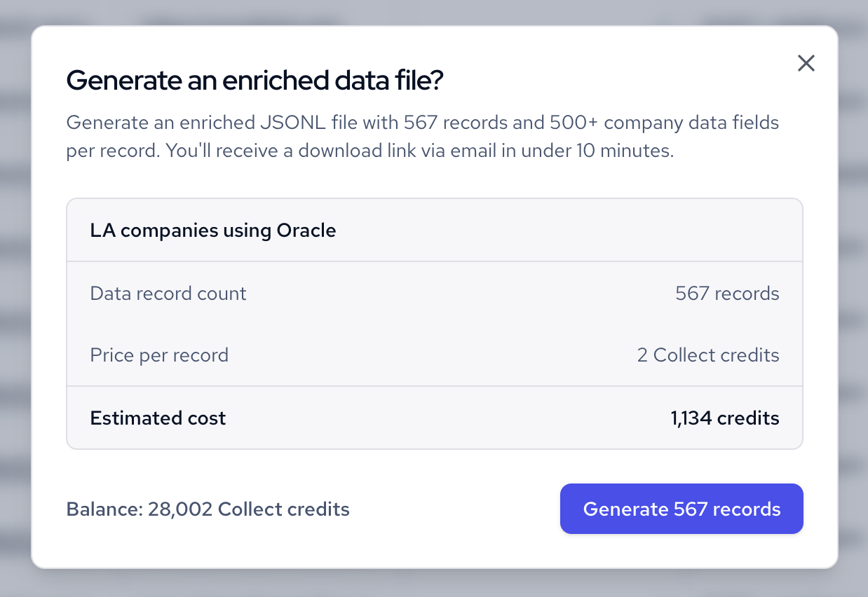Click the 1,134 credits total value
This screenshot has width=868, height=597.
pos(724,418)
